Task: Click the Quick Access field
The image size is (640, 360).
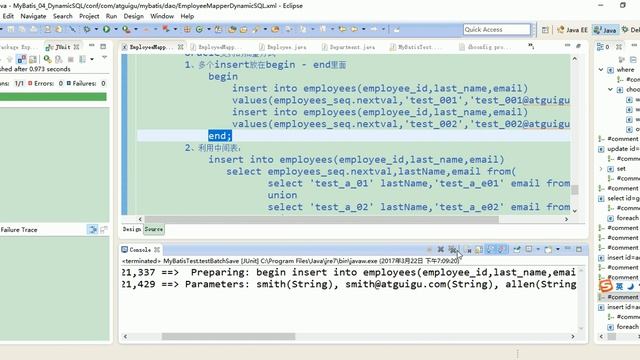Action: [x=497, y=29]
